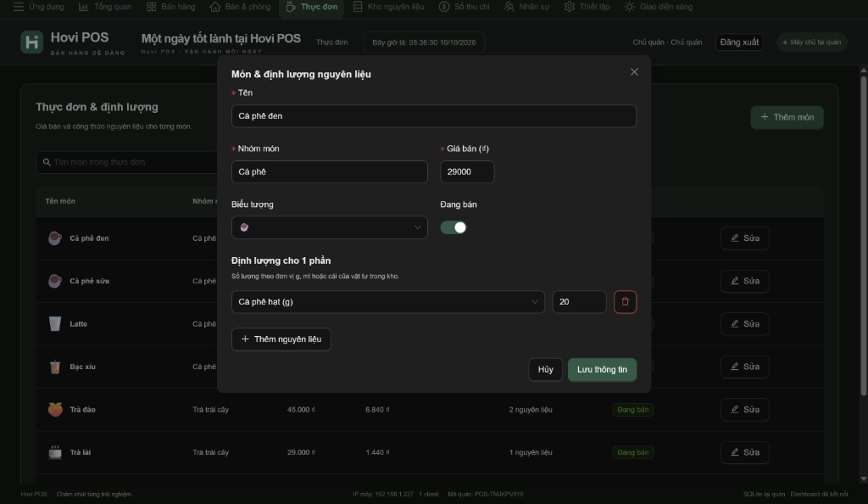Click the Đang bán badge in Trà đào row
The width and height of the screenshot is (868, 504).
pyautogui.click(x=632, y=409)
